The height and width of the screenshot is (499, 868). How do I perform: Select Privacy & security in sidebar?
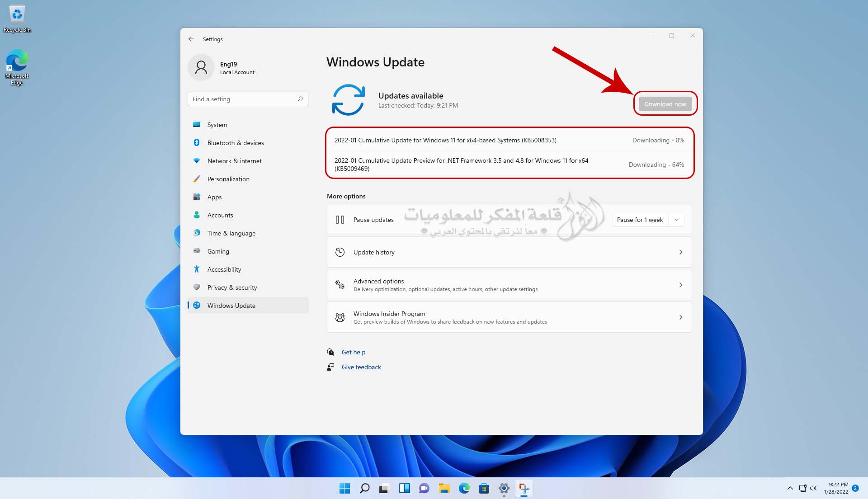pyautogui.click(x=248, y=287)
